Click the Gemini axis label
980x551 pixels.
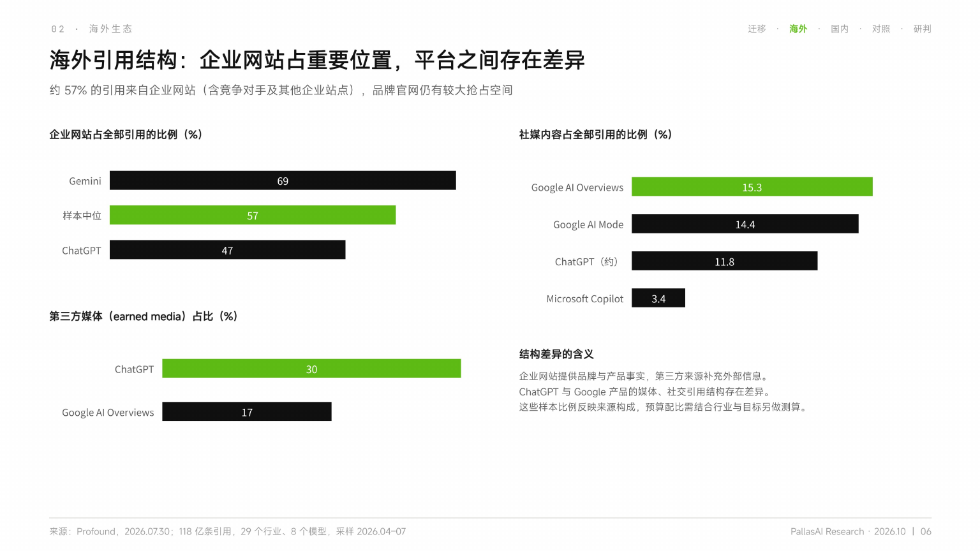85,181
